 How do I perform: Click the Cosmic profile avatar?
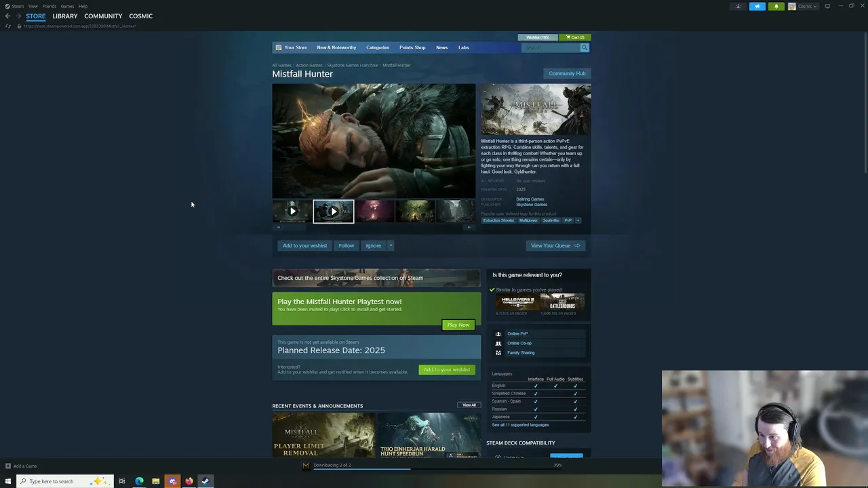pyautogui.click(x=791, y=6)
